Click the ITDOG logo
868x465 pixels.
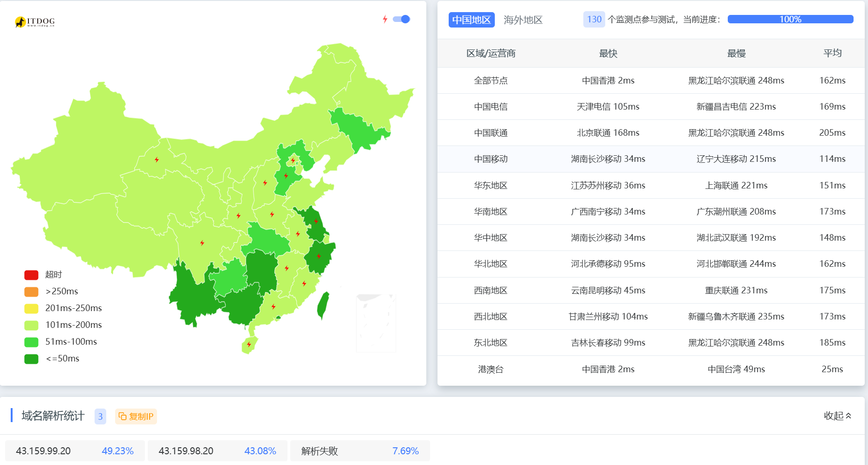[35, 21]
